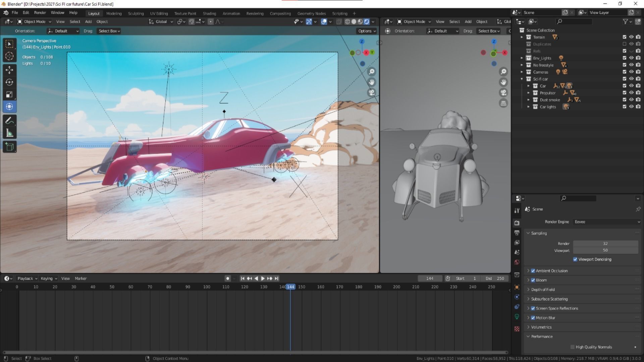Open the Output properties tab
Viewport: 644px width, 362px height.
tap(517, 233)
